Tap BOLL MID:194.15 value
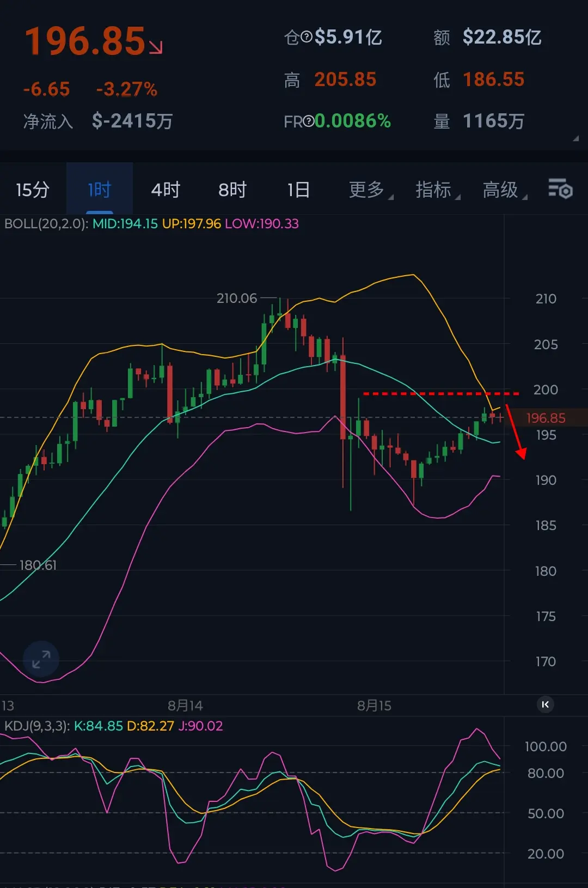The image size is (588, 888). [125, 224]
